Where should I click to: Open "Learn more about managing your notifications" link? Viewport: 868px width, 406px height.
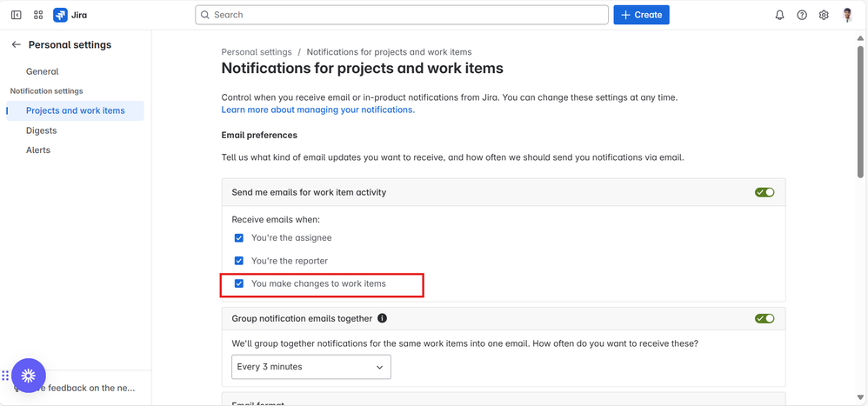tap(317, 110)
